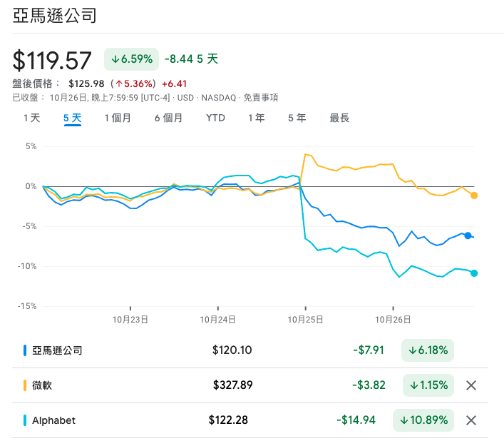
Task: Open the 免責事項 disclaimer link
Action: click(261, 98)
